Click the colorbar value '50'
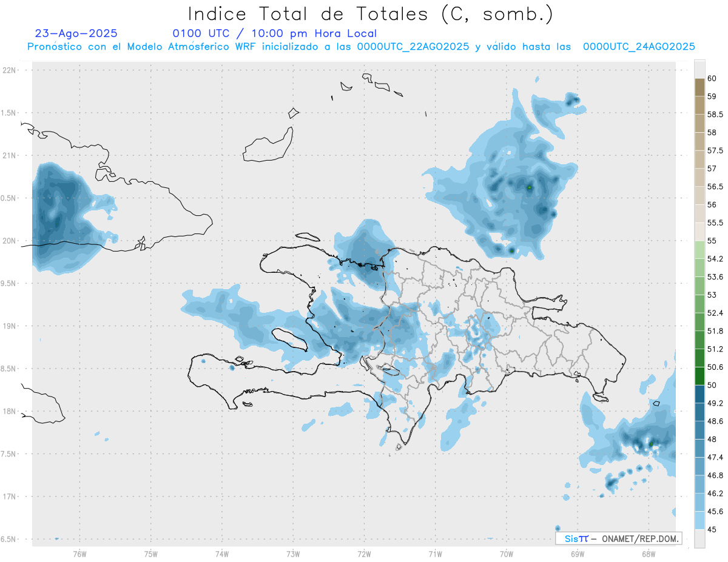 (x=712, y=385)
